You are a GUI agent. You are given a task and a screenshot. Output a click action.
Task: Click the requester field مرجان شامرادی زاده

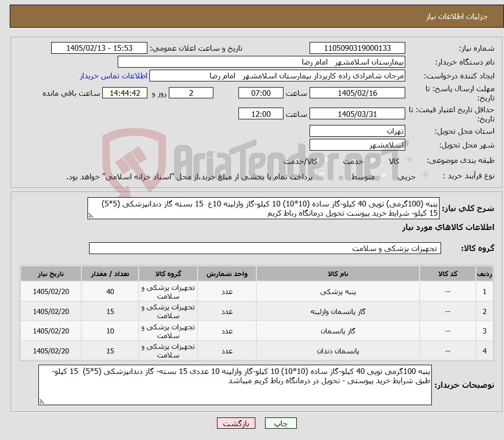277,76
